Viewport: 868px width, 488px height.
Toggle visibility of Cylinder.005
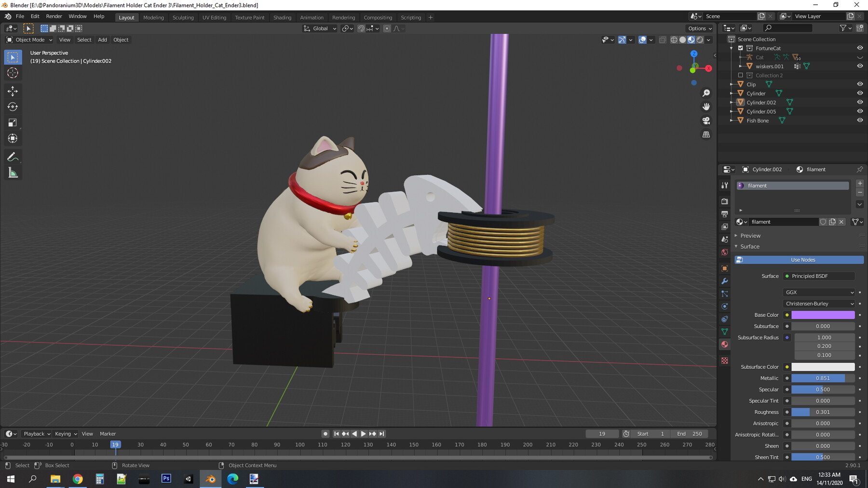point(860,111)
